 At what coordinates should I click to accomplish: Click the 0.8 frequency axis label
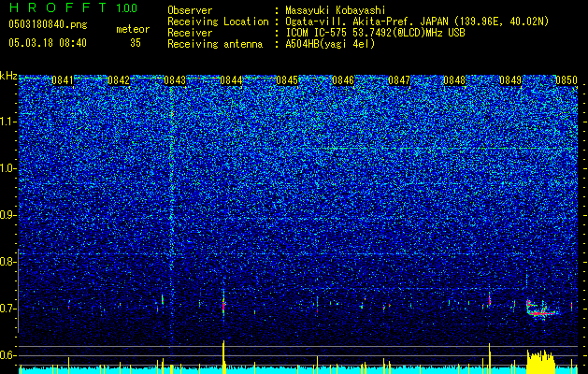tap(7, 262)
